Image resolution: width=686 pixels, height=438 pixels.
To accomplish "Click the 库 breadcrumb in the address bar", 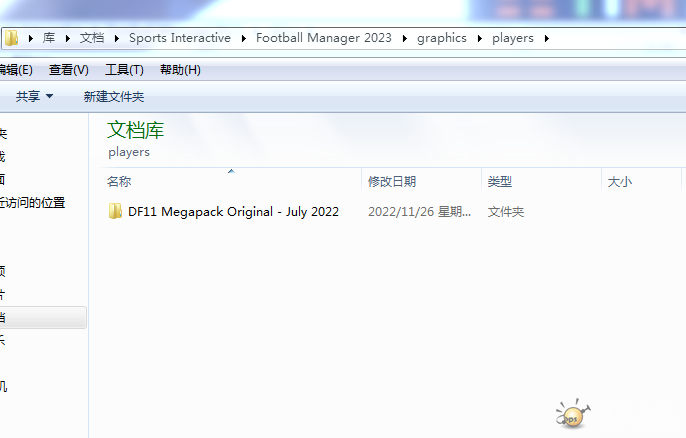I will click(x=49, y=38).
